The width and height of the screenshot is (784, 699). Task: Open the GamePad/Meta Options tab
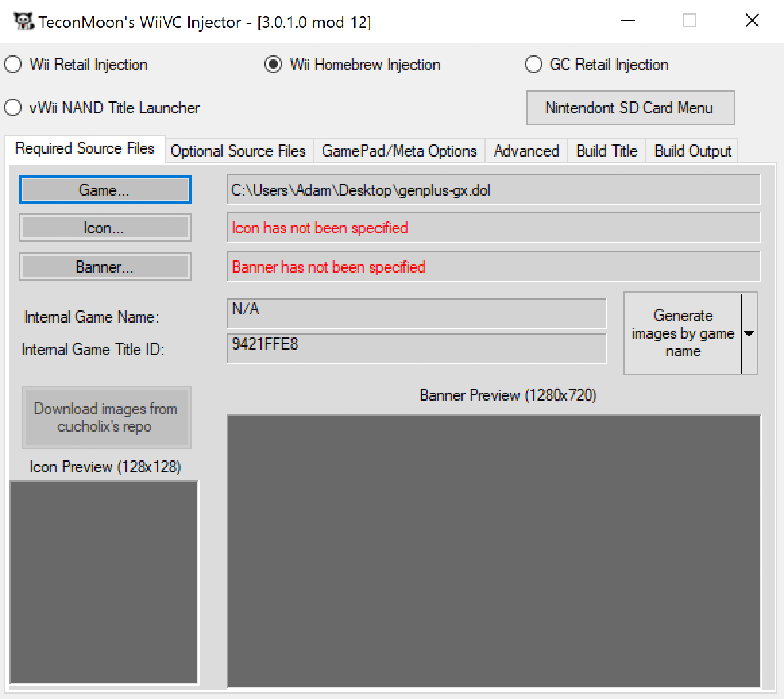point(399,151)
